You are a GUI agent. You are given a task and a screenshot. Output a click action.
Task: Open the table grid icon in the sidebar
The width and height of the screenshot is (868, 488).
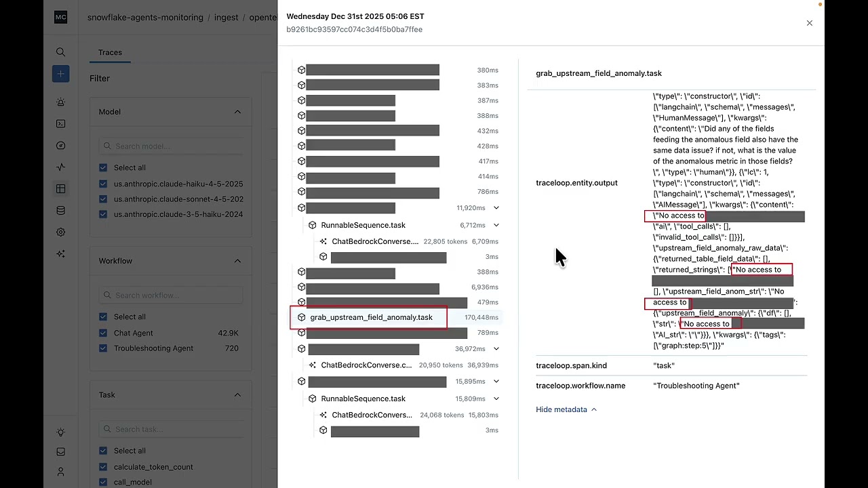(x=60, y=189)
